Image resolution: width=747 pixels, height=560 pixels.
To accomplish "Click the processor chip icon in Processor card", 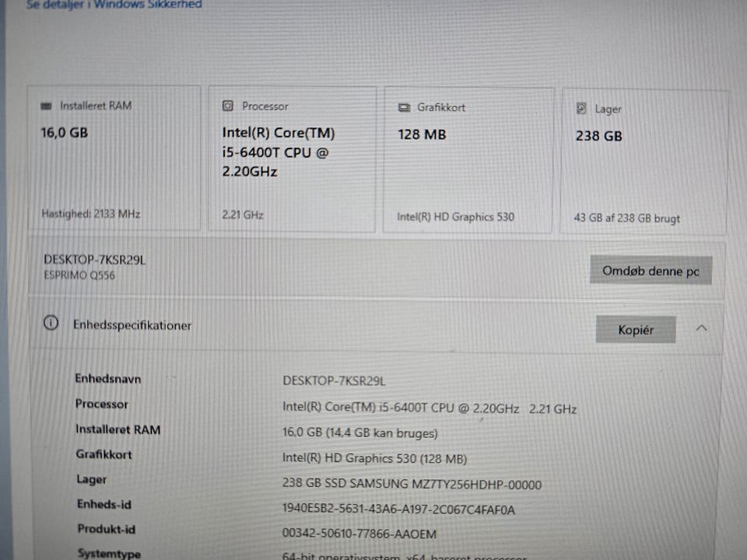I will click(228, 106).
